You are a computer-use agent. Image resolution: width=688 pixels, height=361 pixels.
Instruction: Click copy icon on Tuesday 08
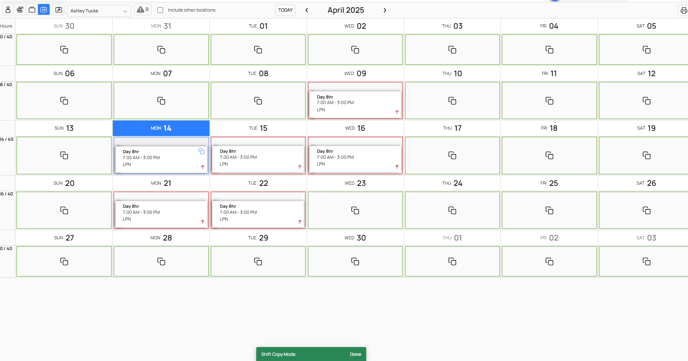[x=258, y=101]
